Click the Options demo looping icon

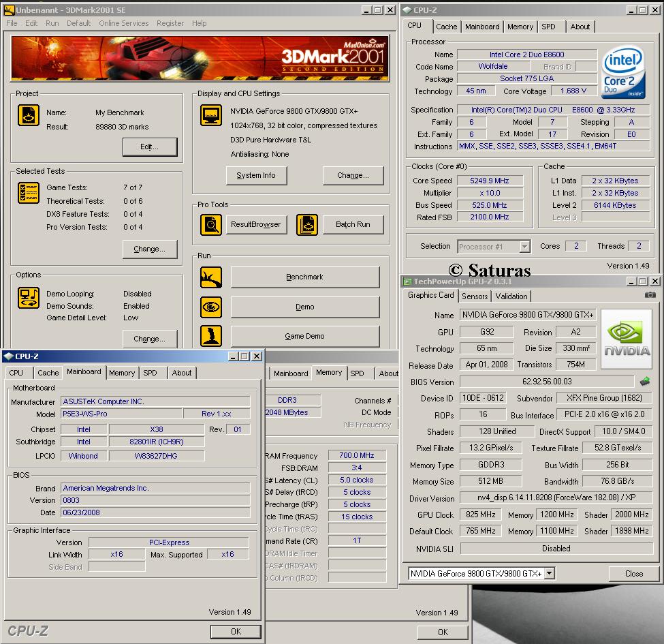[x=29, y=298]
